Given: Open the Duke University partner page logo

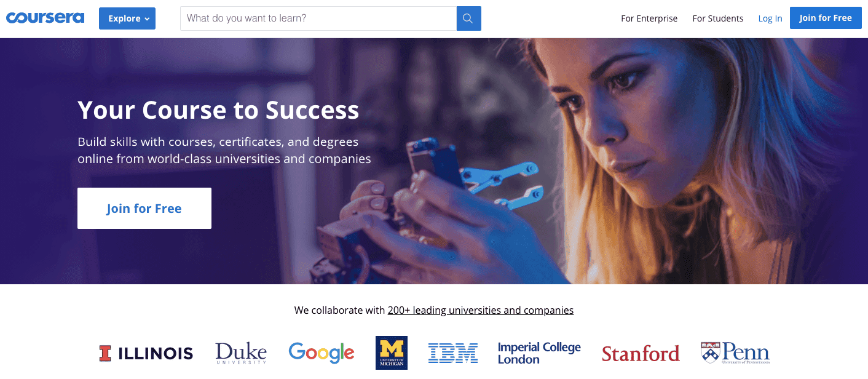Looking at the screenshot, I should tap(240, 351).
